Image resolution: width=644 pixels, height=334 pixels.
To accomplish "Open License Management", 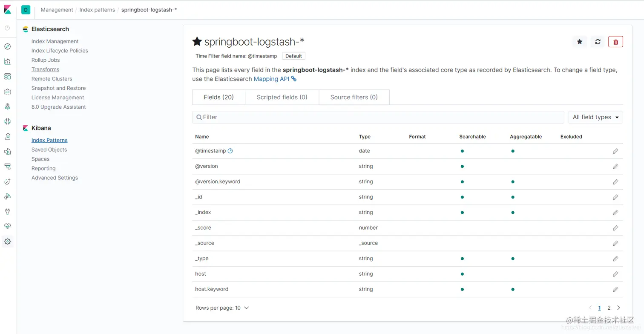I will click(58, 98).
